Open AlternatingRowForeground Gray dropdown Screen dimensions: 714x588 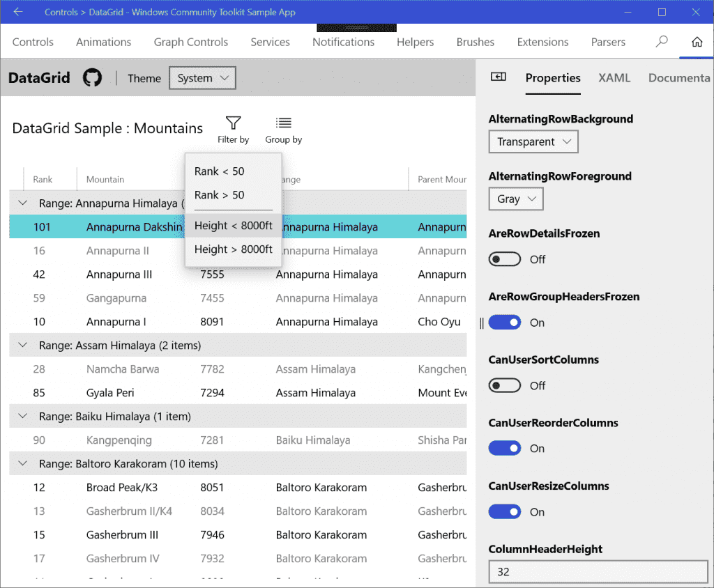click(x=516, y=199)
